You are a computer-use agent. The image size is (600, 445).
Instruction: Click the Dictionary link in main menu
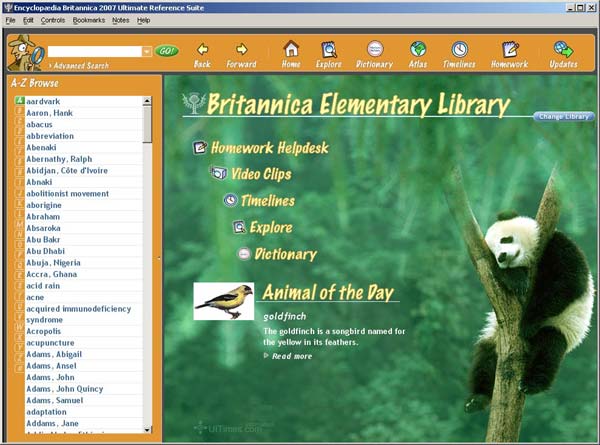[x=286, y=254]
